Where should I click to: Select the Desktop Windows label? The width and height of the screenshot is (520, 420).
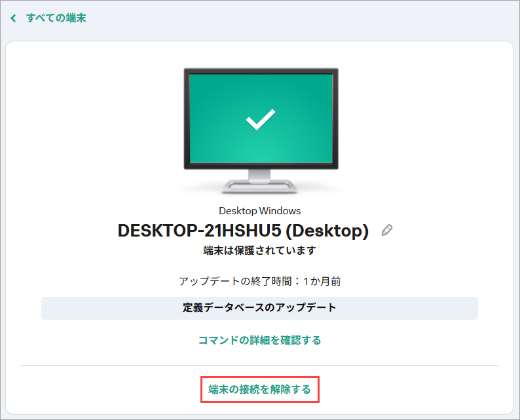pyautogui.click(x=259, y=211)
